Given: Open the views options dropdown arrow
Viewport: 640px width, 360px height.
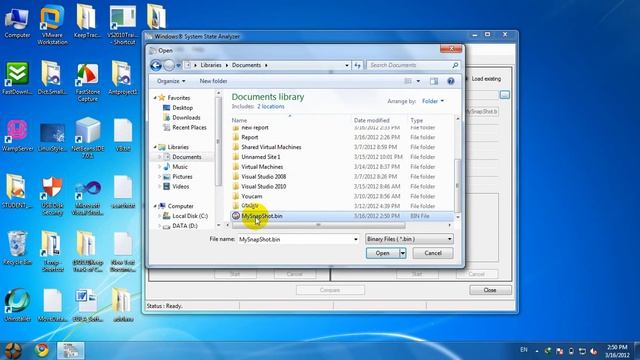Looking at the screenshot, I should (x=418, y=81).
